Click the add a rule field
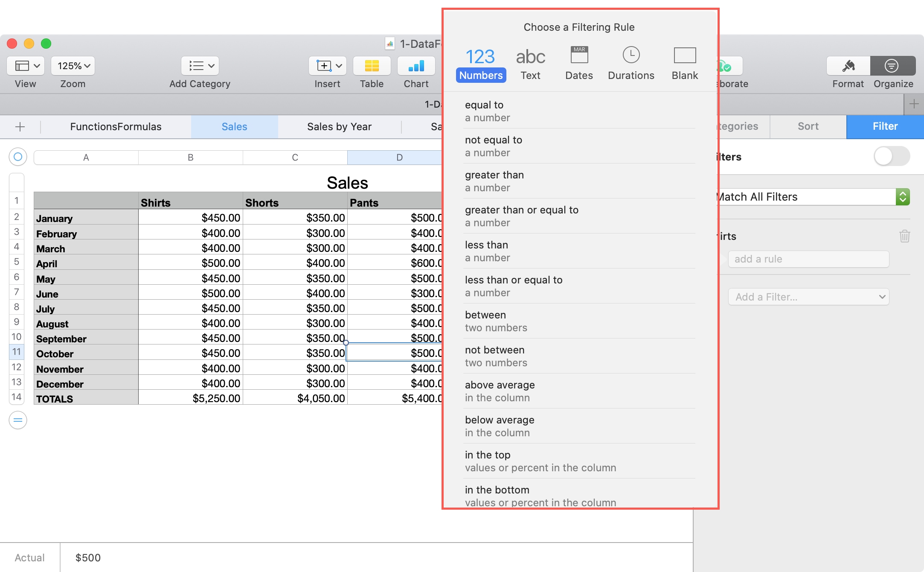 808,259
